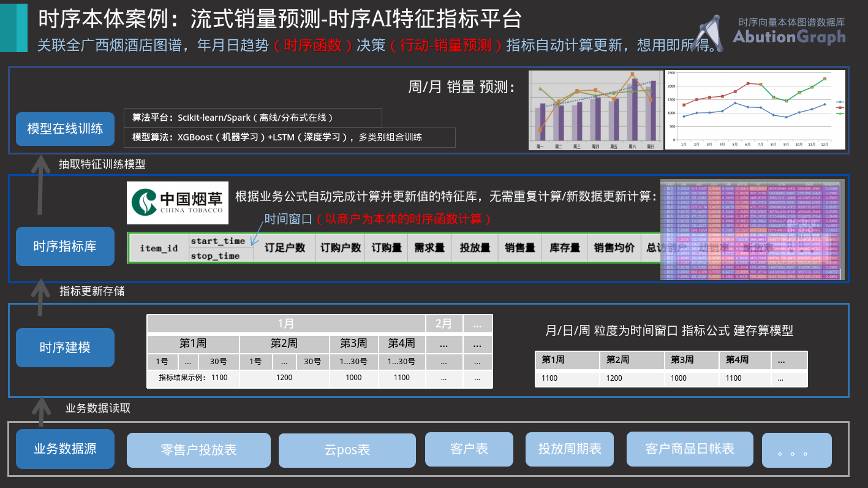Click the 1...30号 cell under 第3周
This screenshot has width=868, height=488.
point(353,361)
